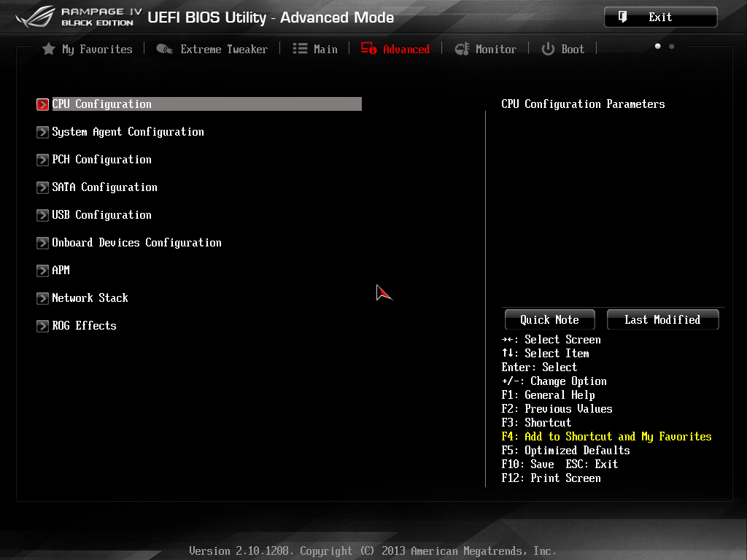Image resolution: width=747 pixels, height=560 pixels.
Task: Expand CPU Configuration arrow
Action: coord(43,104)
